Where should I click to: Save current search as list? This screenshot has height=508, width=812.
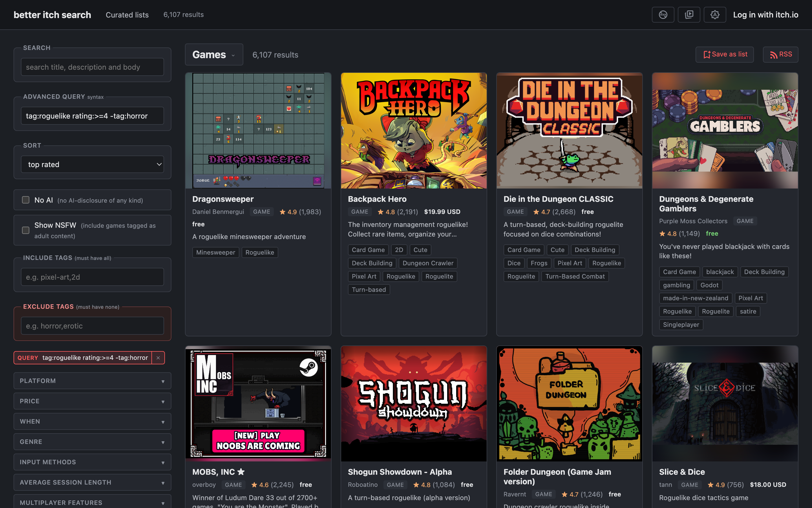tap(725, 54)
